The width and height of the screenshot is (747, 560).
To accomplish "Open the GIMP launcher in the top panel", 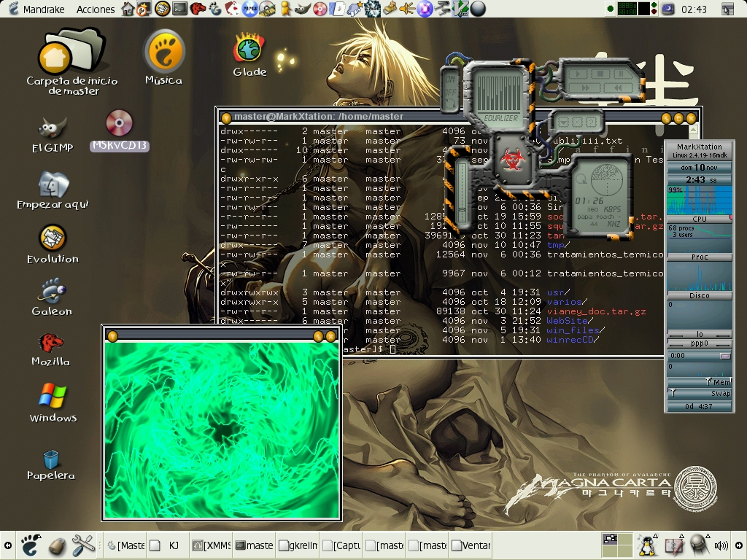I will [302, 9].
